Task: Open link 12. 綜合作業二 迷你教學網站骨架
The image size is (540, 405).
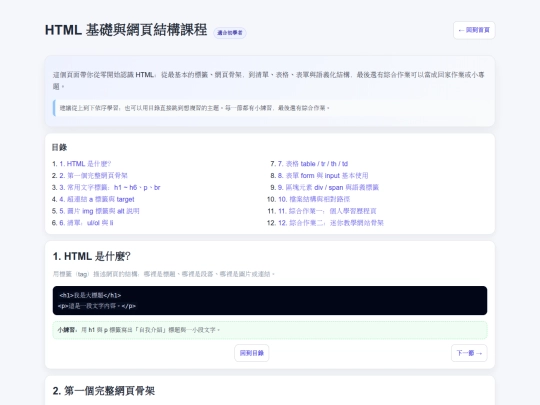Action: click(331, 223)
